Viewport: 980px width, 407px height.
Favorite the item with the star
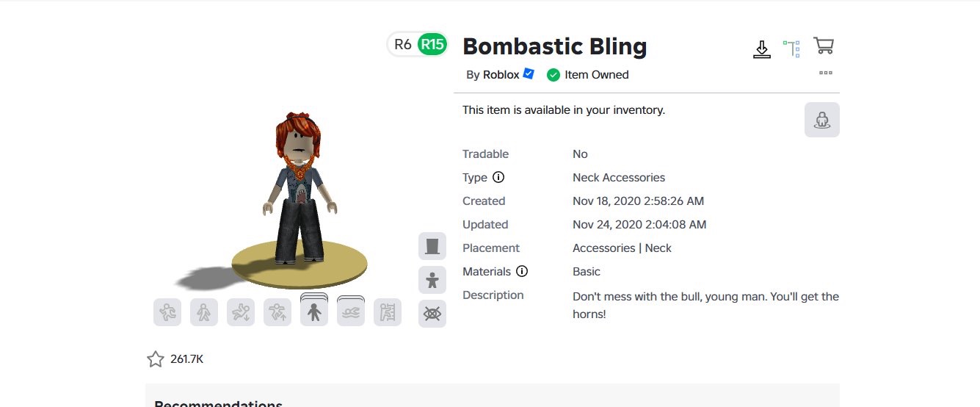156,359
